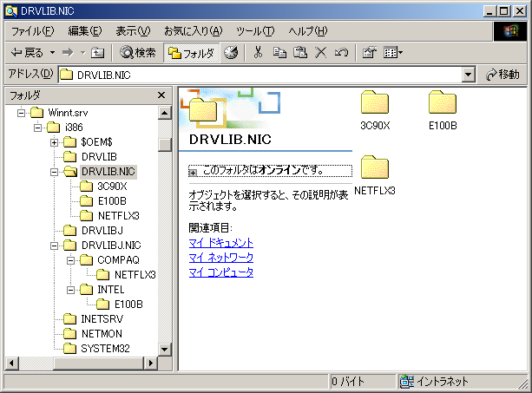Select E100B under INTEL in tree
532x393 pixels.
[x=128, y=305]
